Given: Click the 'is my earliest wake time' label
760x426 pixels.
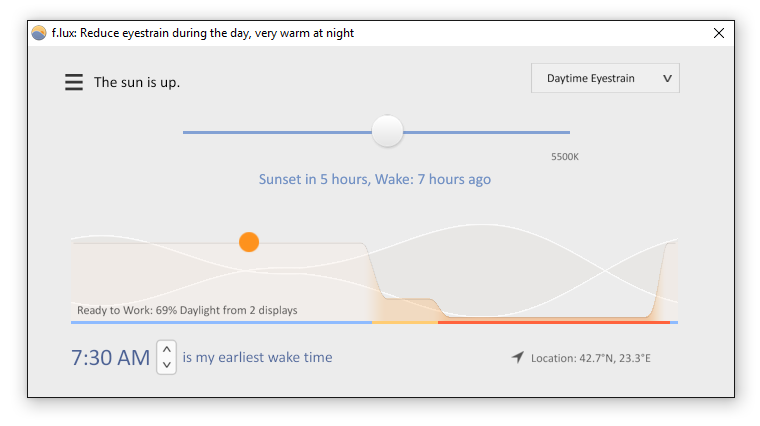Looking at the screenshot, I should [x=257, y=357].
